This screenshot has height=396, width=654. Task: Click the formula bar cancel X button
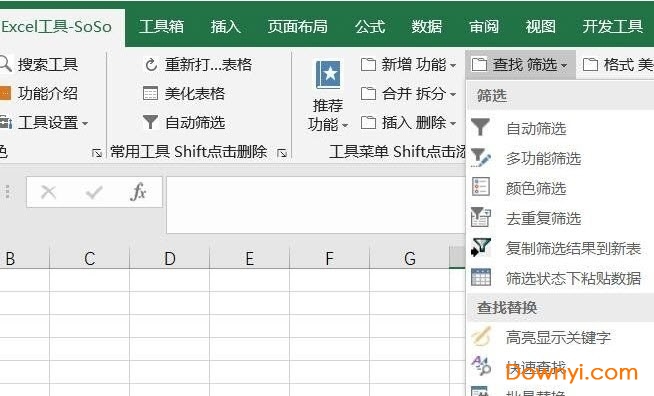(48, 192)
